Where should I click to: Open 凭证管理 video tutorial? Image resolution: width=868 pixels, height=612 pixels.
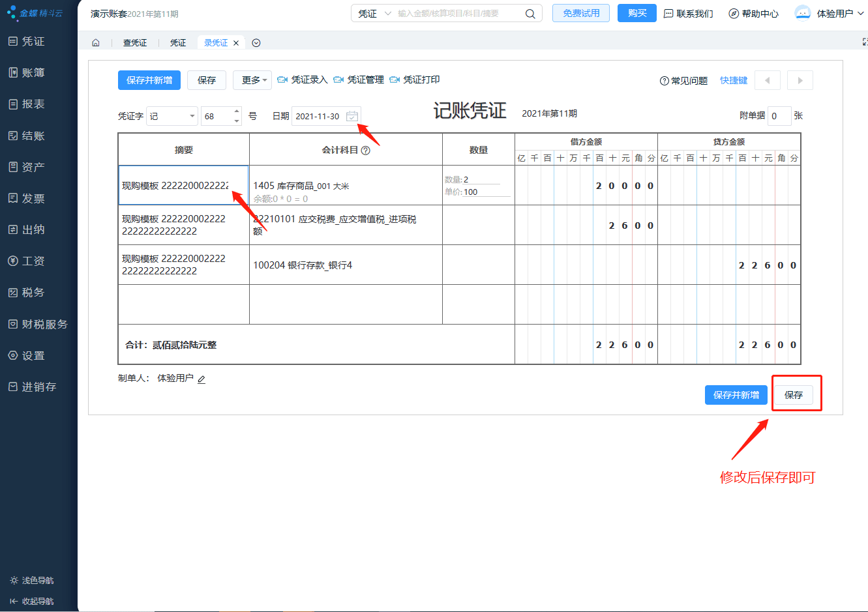359,80
